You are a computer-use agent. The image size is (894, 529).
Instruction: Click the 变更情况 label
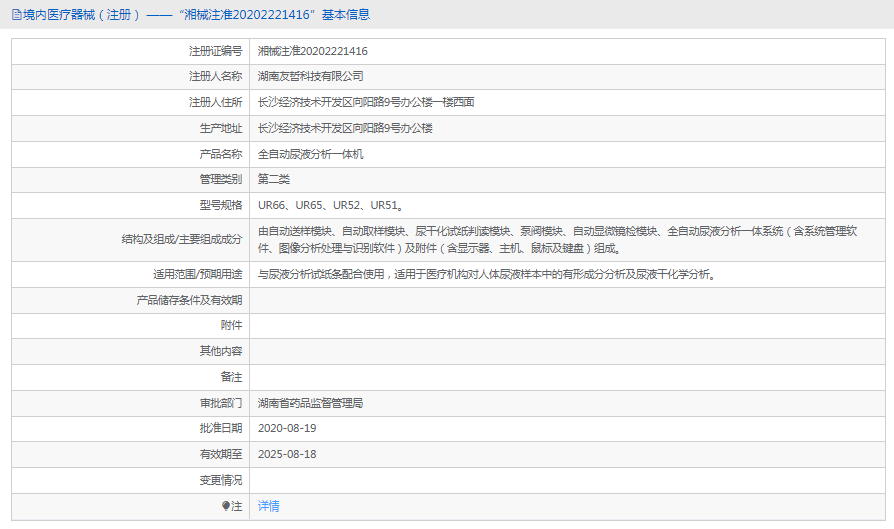(221, 480)
